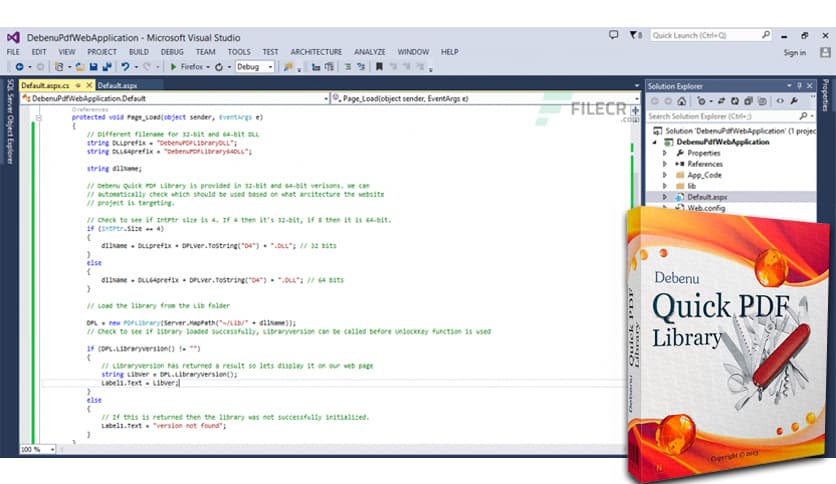
Task: Open the HELP menu
Action: tap(449, 52)
